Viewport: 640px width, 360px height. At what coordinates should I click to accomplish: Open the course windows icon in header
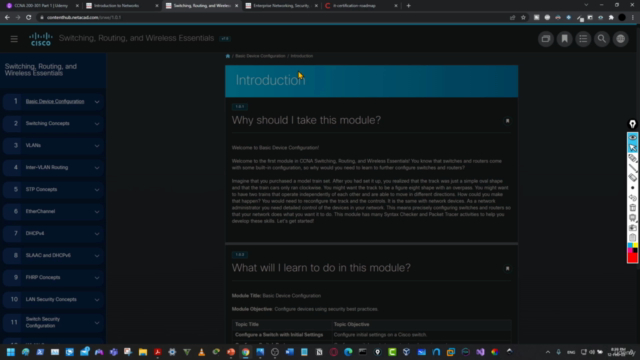(x=546, y=39)
